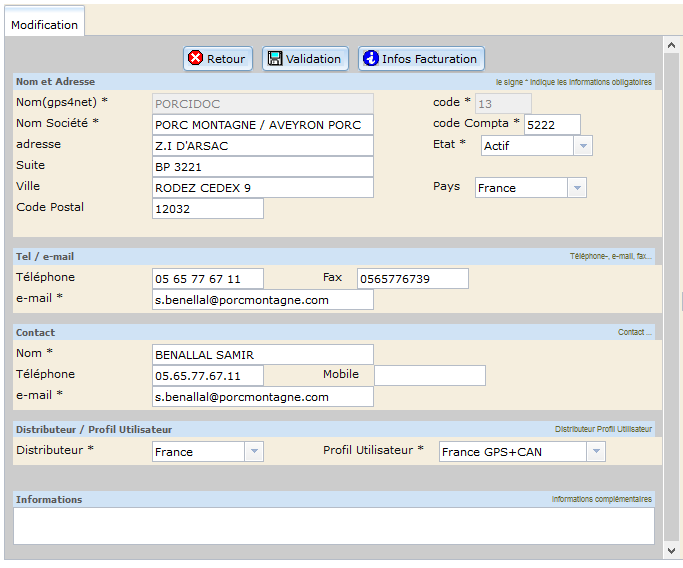Expand the Pays dropdown set to France
Image resolution: width=683 pixels, height=568 pixels.
point(576,188)
